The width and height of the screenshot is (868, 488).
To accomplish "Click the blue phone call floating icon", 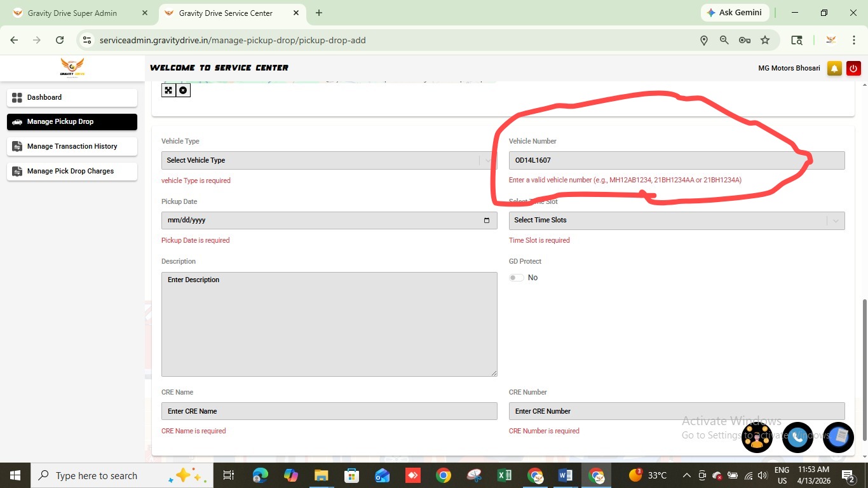I will [797, 437].
